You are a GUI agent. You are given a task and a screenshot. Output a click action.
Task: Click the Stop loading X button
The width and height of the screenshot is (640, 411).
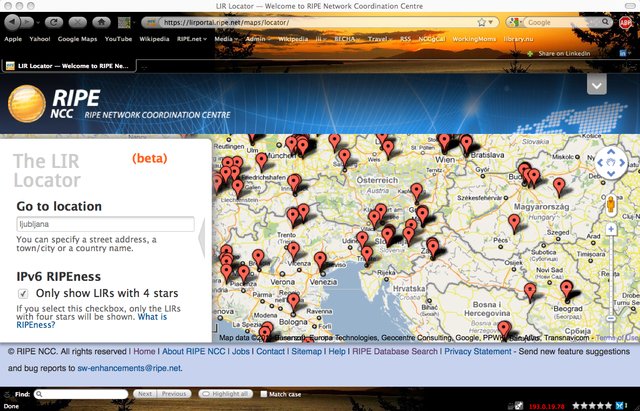pos(78,22)
